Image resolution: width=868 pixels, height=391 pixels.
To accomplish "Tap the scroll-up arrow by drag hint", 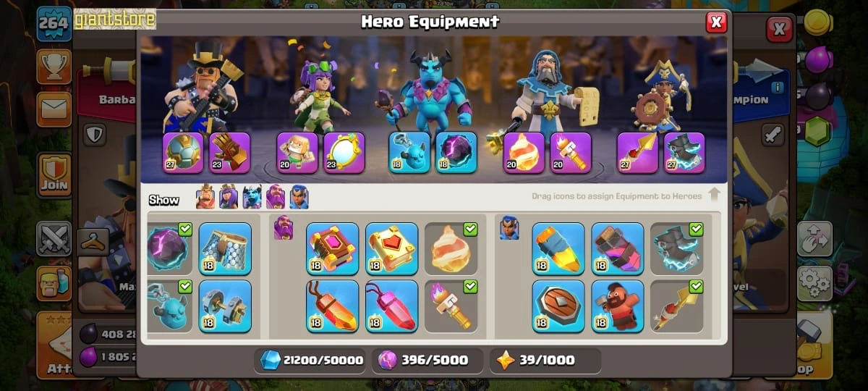I will tap(714, 195).
